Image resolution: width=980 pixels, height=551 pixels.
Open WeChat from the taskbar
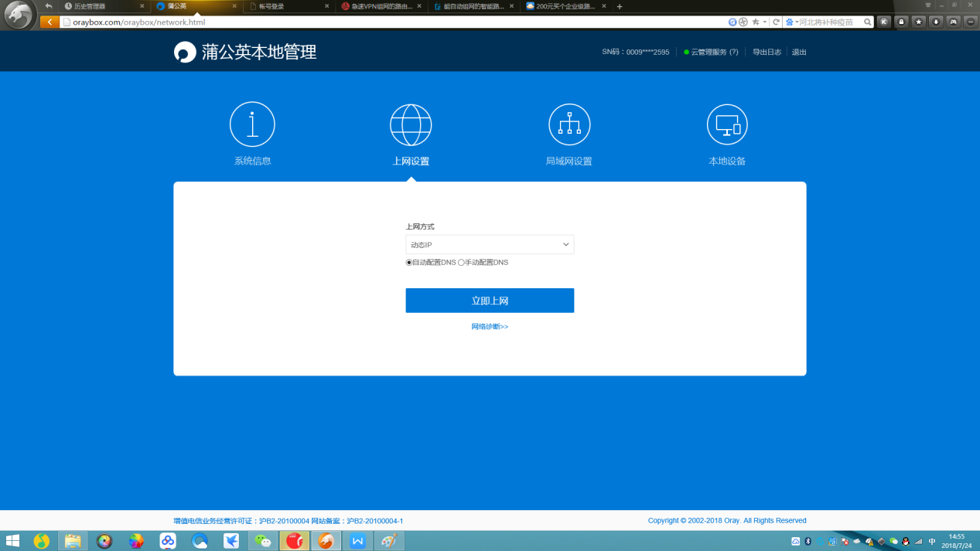pos(263,541)
